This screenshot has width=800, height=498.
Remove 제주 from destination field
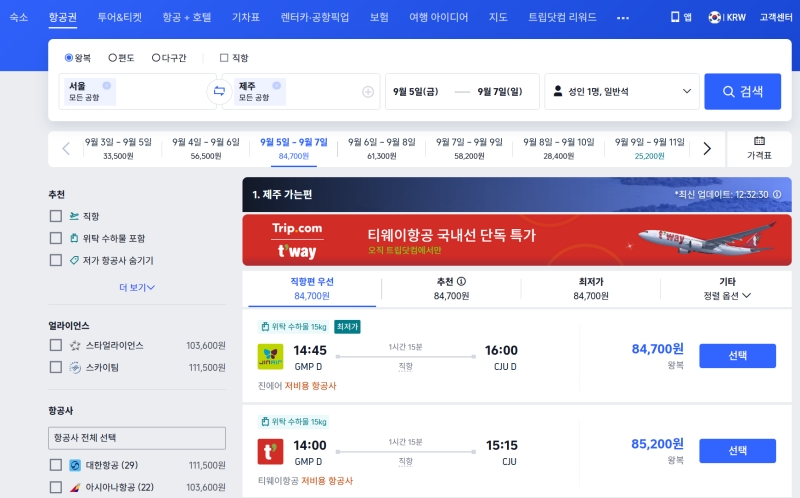click(x=277, y=85)
